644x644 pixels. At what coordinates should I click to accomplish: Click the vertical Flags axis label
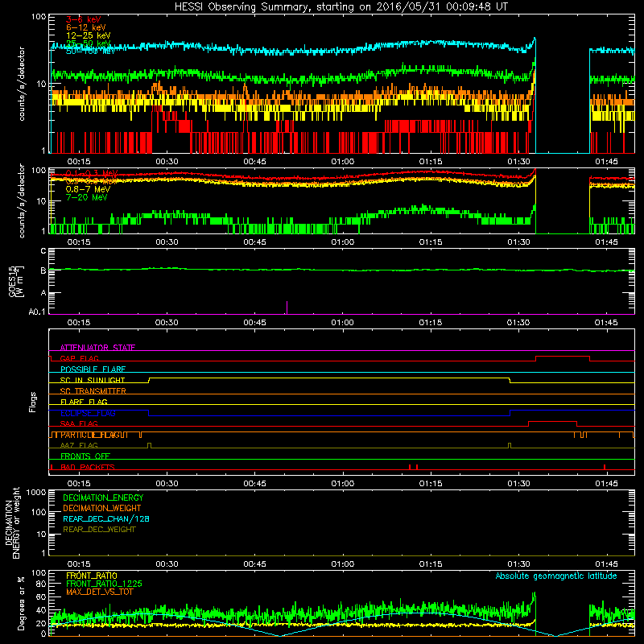click(33, 402)
